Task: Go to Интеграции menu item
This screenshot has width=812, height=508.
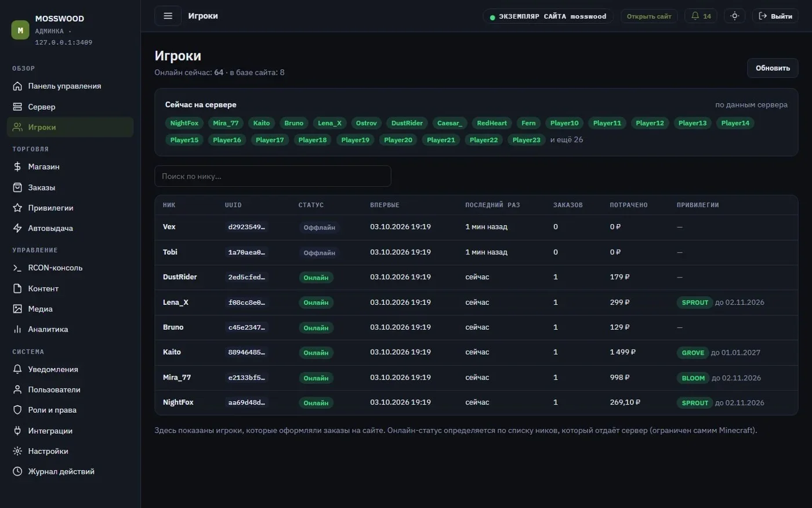Action: (70, 431)
